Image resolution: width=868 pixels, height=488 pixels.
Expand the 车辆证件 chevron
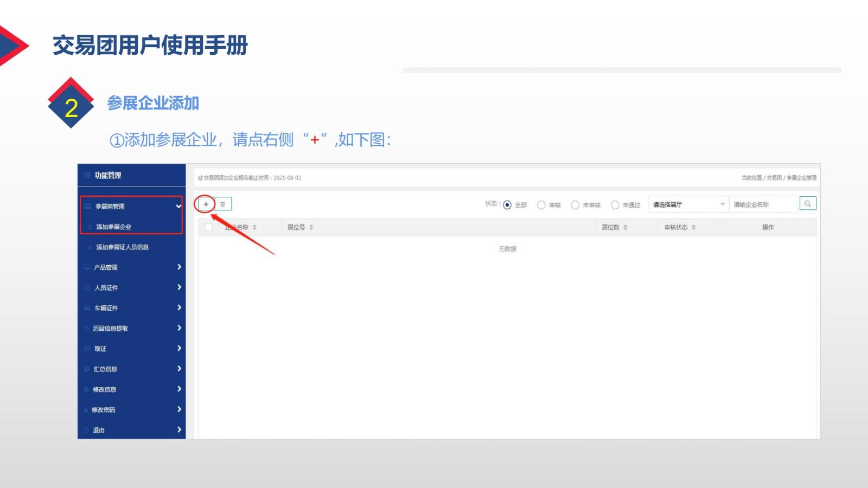point(179,307)
